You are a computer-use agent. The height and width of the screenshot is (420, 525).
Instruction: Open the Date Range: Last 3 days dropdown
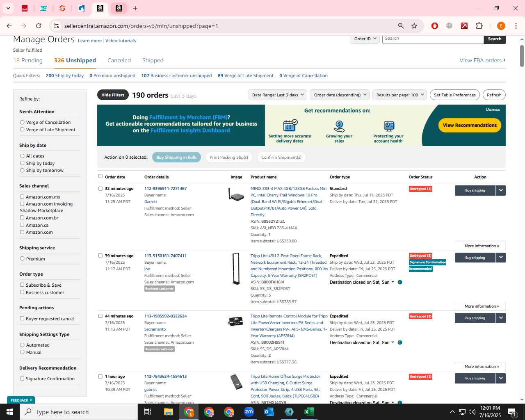tap(278, 95)
